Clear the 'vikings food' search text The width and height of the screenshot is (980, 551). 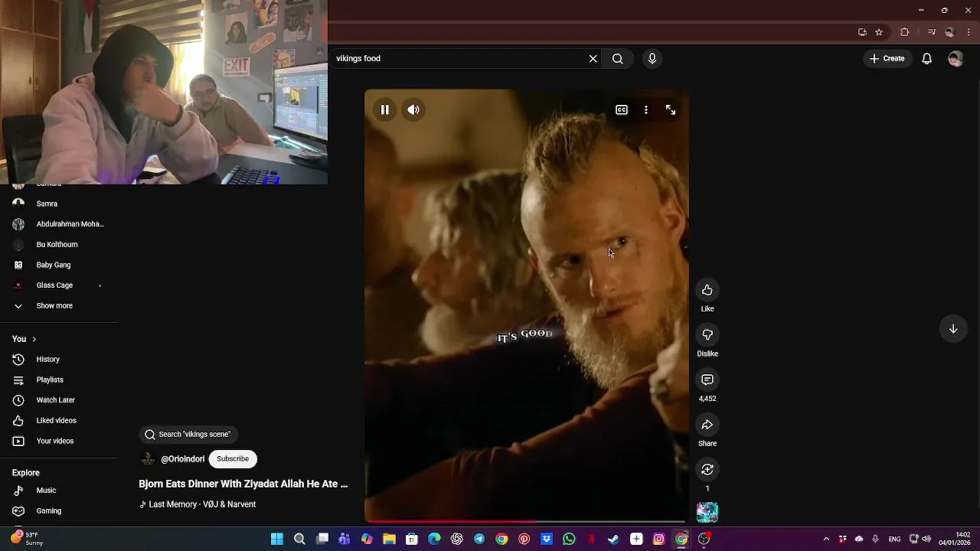click(x=593, y=59)
